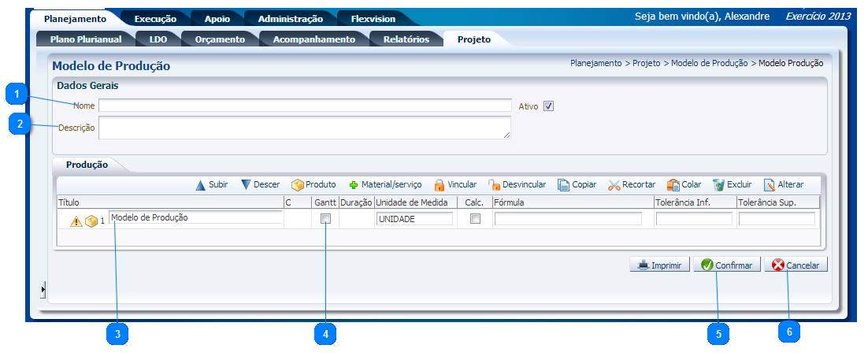
Task: Click into the Nome text field
Action: [305, 106]
